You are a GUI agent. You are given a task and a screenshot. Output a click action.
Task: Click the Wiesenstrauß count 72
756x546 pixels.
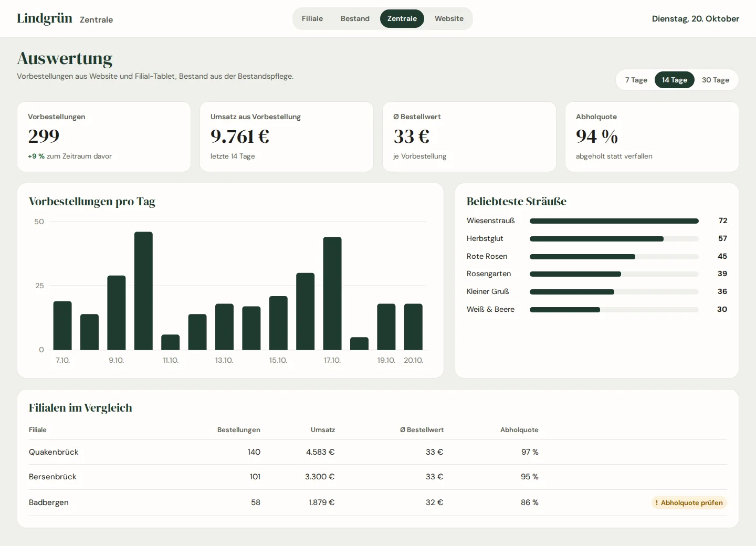pos(723,220)
